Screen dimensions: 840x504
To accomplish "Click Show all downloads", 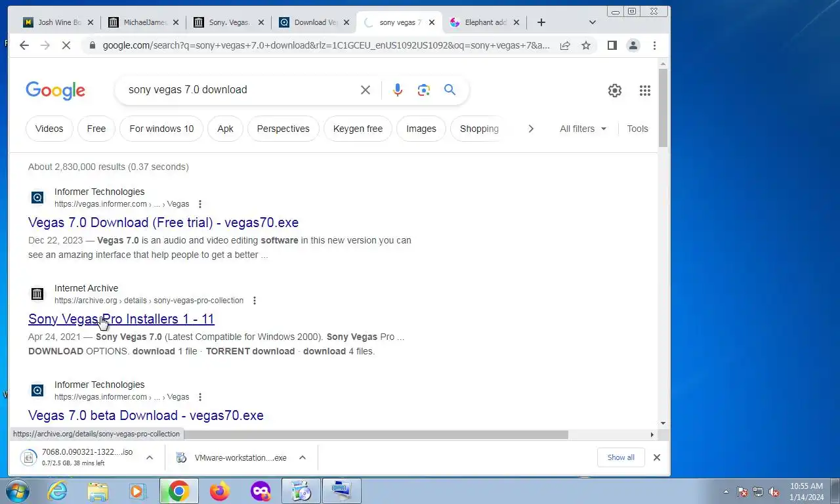I will (621, 457).
